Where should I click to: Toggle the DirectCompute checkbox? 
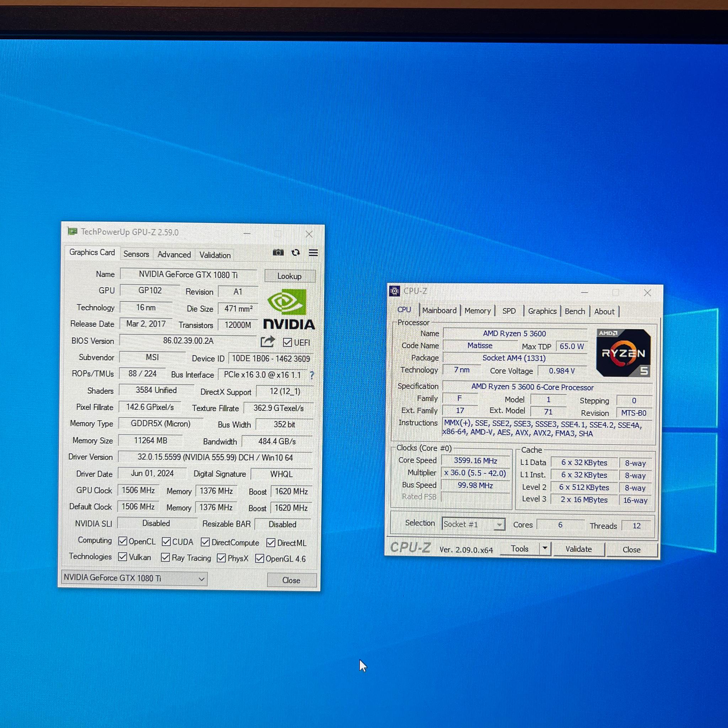[x=205, y=542]
